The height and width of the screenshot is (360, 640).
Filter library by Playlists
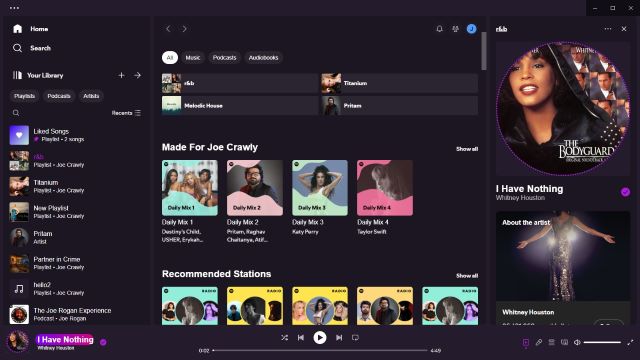coord(24,96)
